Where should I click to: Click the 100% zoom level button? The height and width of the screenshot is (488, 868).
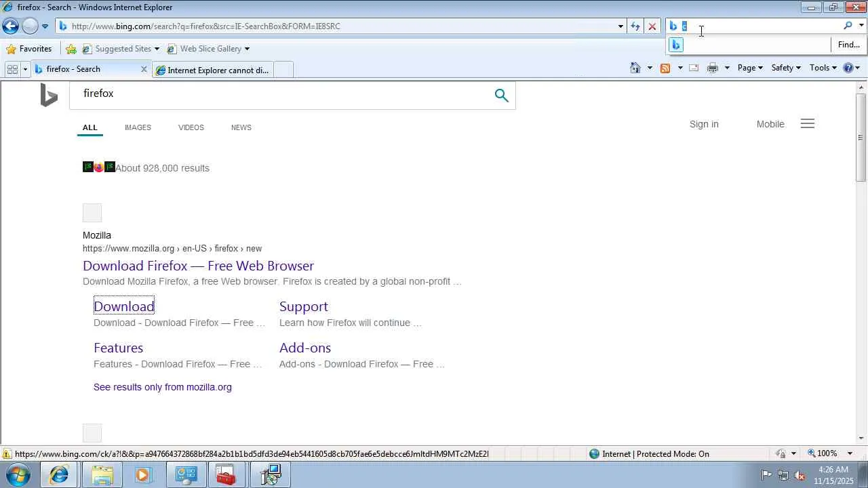pyautogui.click(x=823, y=453)
